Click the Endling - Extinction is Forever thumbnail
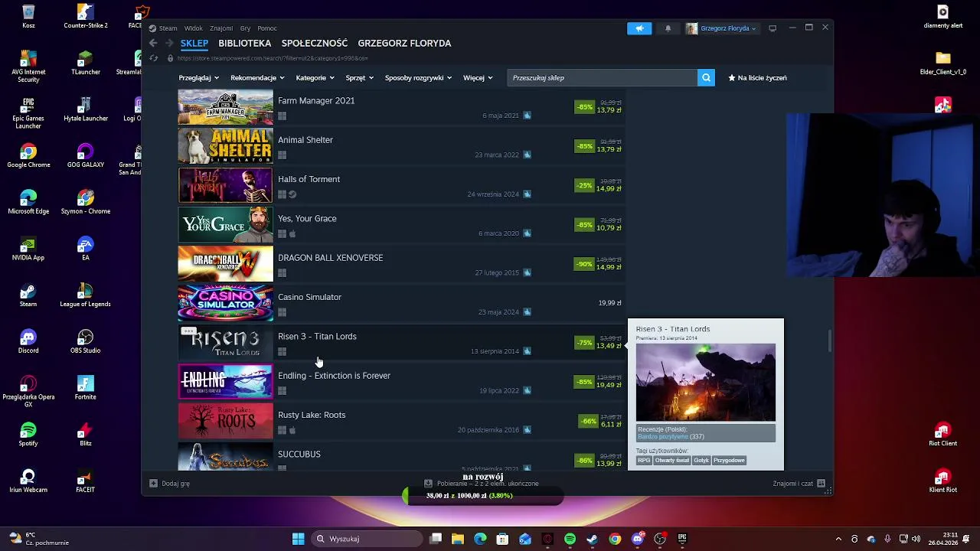The width and height of the screenshot is (980, 551). click(x=225, y=382)
